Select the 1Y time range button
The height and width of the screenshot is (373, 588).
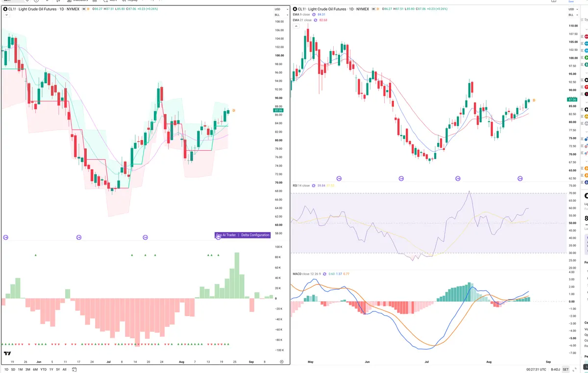point(51,370)
